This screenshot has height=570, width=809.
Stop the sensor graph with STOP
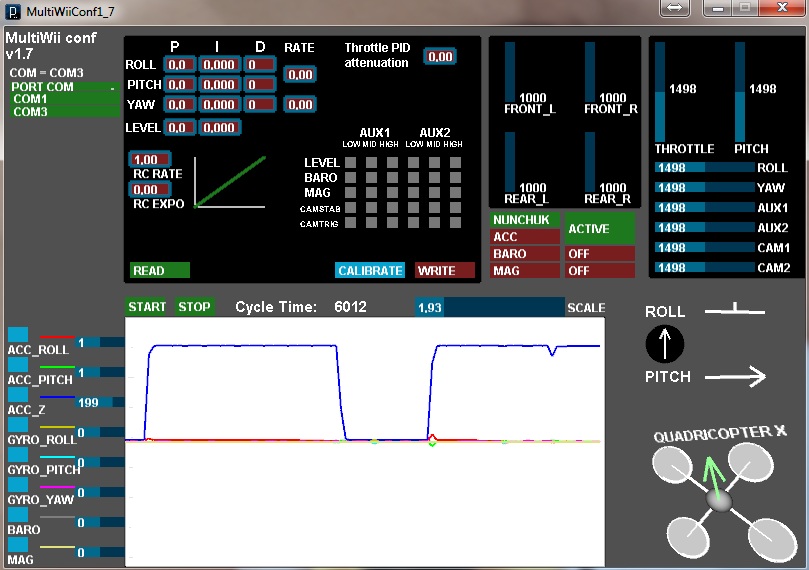point(194,307)
